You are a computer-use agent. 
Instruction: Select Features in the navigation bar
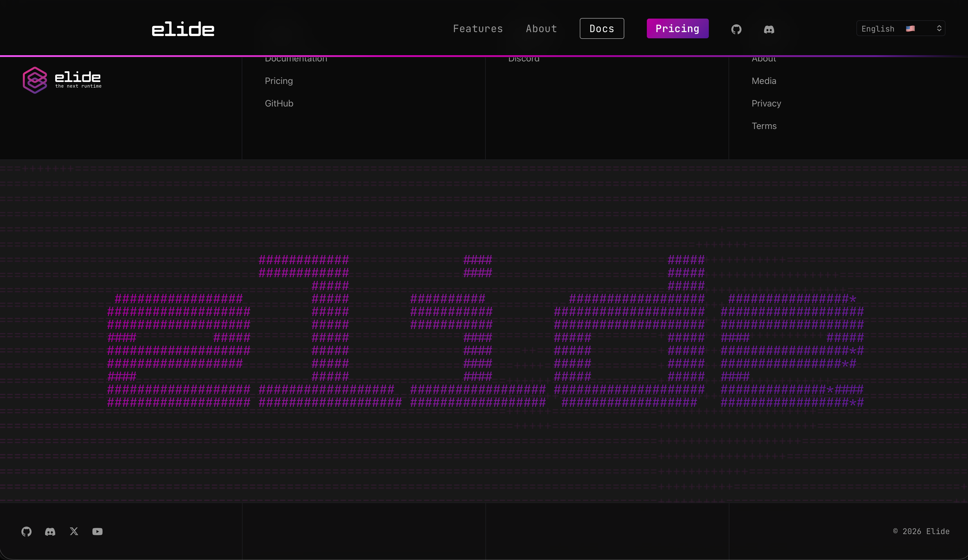tap(478, 28)
